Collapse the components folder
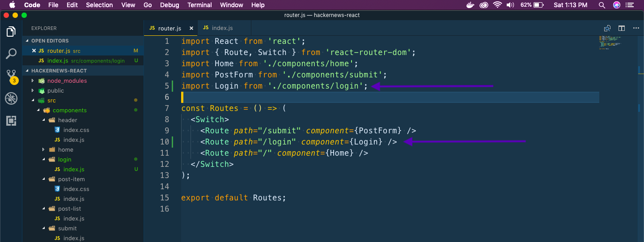This screenshot has height=242, width=644. coord(38,110)
